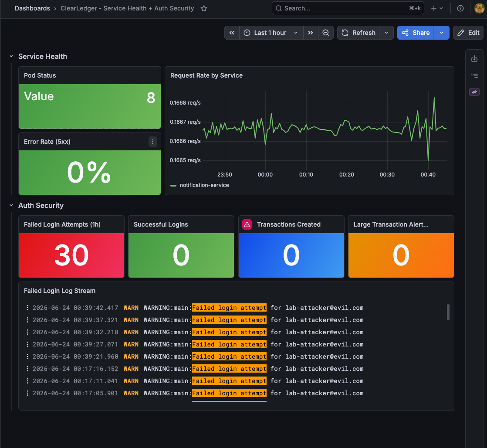The height and width of the screenshot is (448, 487).
Task: Open the Last 1 hour time picker
Action: click(x=271, y=33)
